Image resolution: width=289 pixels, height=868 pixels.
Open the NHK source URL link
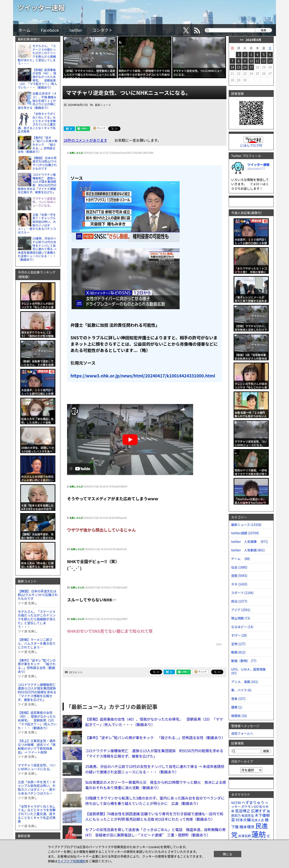point(143,376)
